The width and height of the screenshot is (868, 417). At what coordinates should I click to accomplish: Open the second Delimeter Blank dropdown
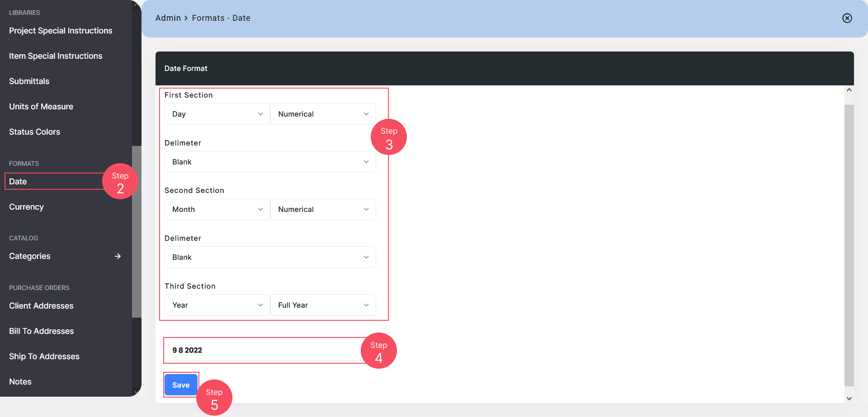click(x=270, y=257)
